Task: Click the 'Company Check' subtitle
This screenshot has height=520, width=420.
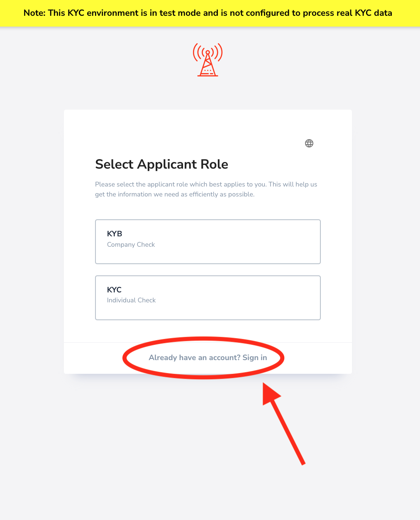Action: [x=131, y=245]
